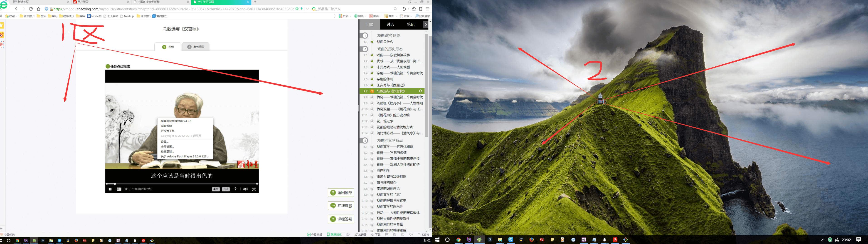Screen dimensions: 868x244
Task: Open the Node.js bookmark
Action: pyautogui.click(x=127, y=16)
